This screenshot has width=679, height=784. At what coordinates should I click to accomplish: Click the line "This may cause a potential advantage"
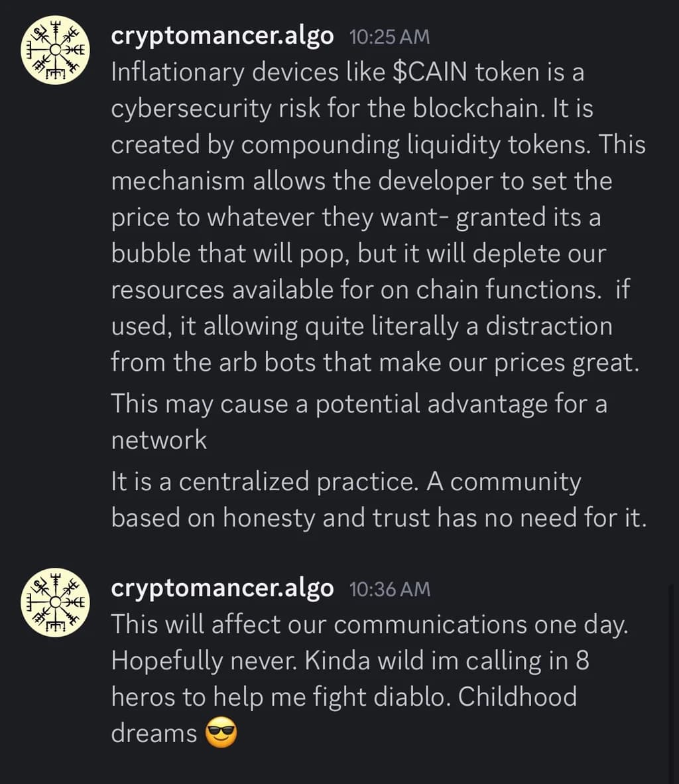pyautogui.click(x=359, y=403)
